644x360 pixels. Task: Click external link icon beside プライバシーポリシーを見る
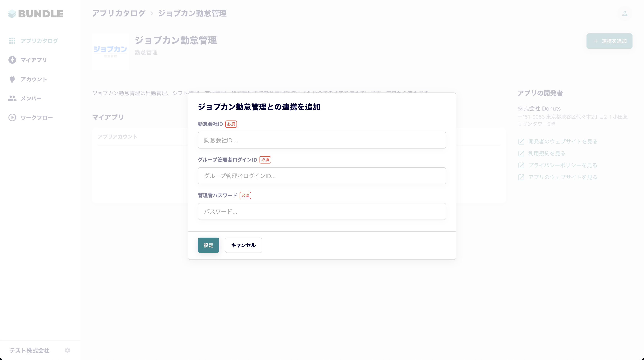coord(521,165)
